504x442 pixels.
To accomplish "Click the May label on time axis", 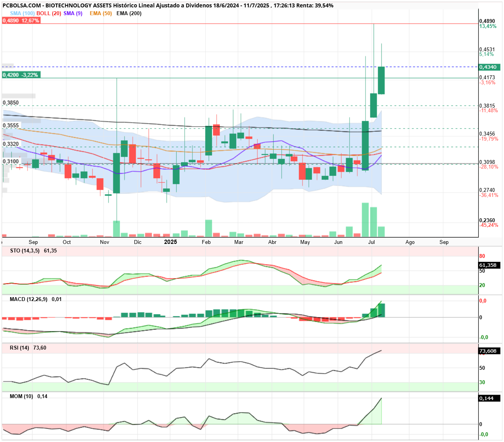I will click(x=305, y=242).
